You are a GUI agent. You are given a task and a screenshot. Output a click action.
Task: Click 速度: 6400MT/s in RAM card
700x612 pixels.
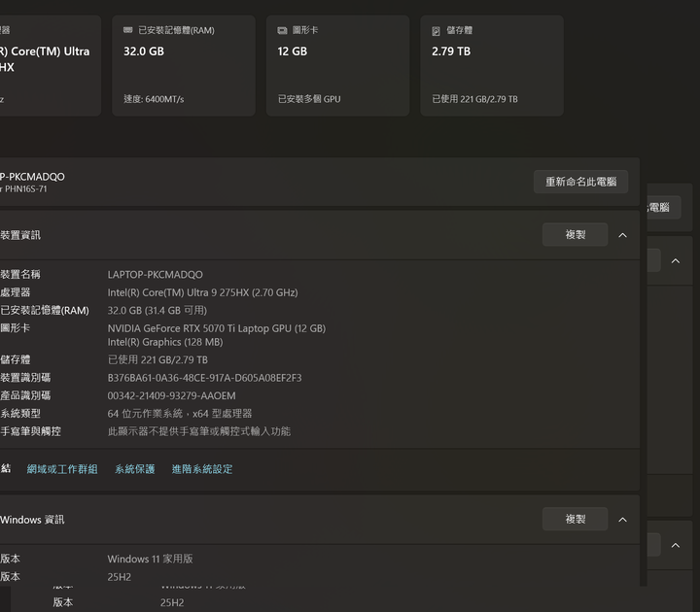(154, 99)
